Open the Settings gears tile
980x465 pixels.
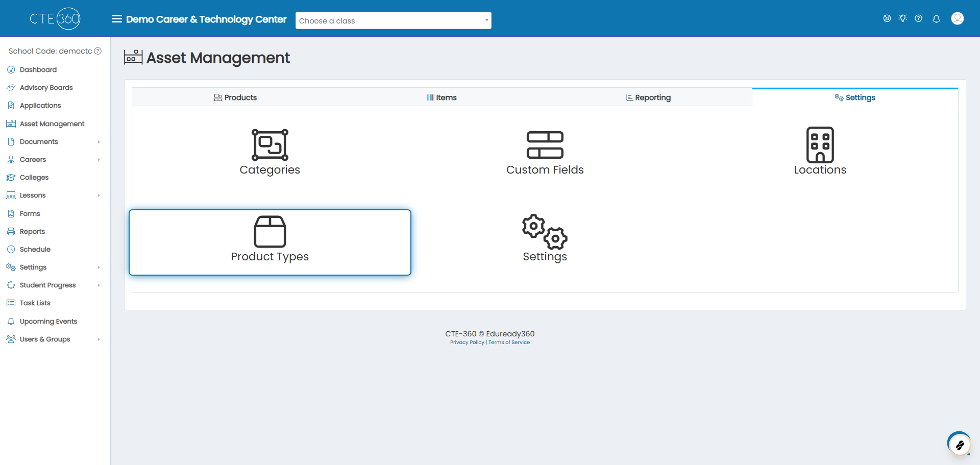click(545, 238)
